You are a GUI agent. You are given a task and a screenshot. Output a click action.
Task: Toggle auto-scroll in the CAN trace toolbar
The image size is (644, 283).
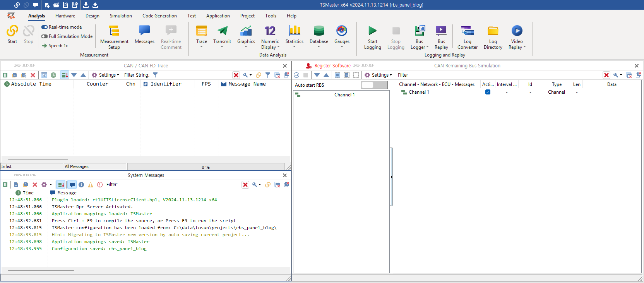pos(65,75)
